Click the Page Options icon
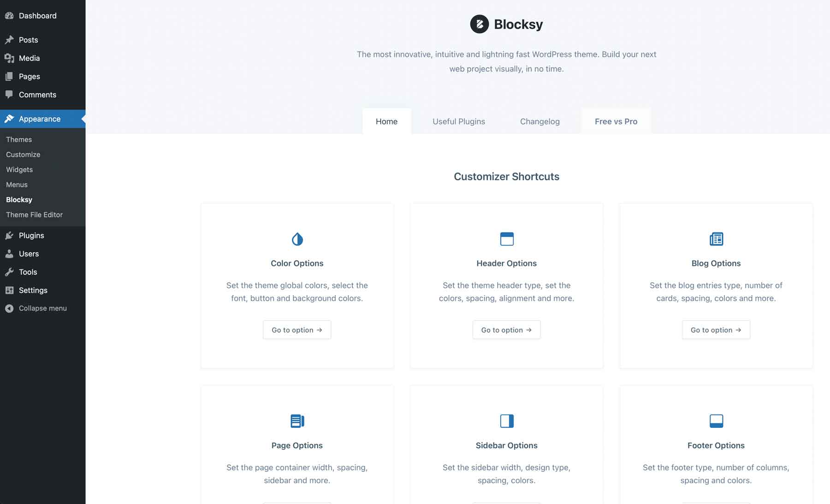Screen dimensions: 830x504 pos(297,421)
